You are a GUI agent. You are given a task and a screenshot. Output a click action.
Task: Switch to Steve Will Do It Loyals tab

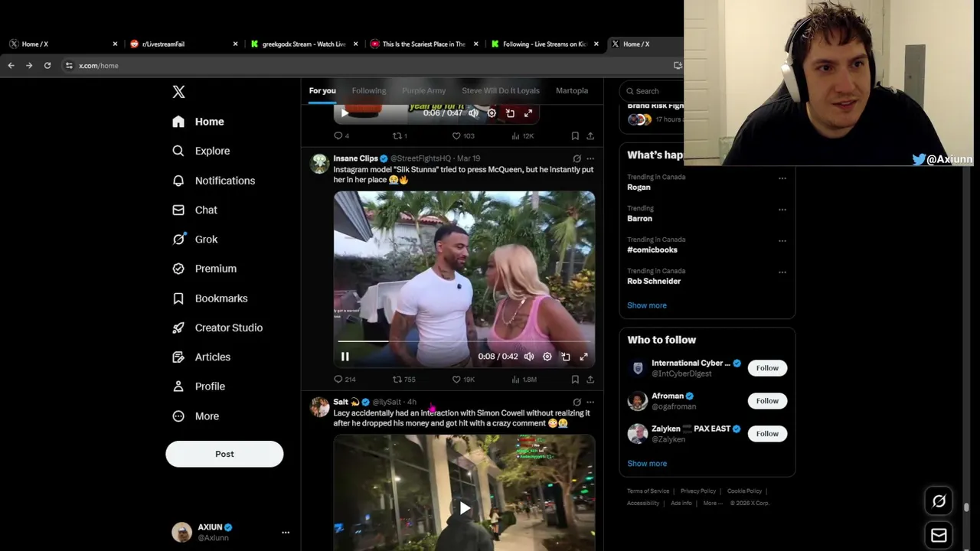click(x=501, y=90)
